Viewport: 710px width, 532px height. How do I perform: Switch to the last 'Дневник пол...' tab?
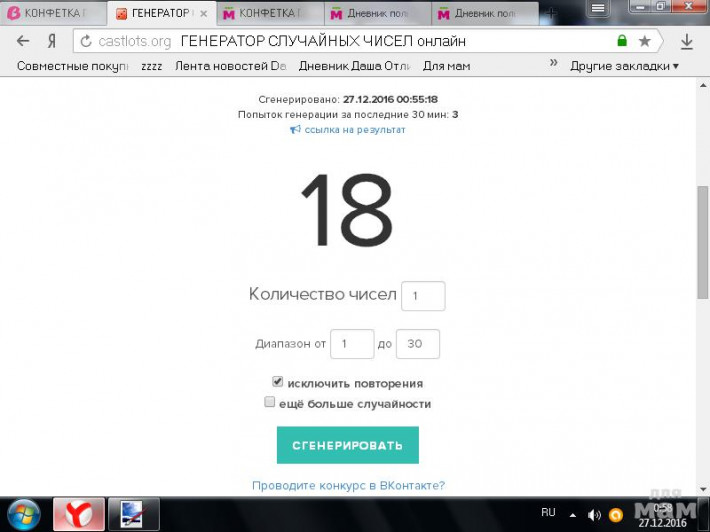coord(485,13)
